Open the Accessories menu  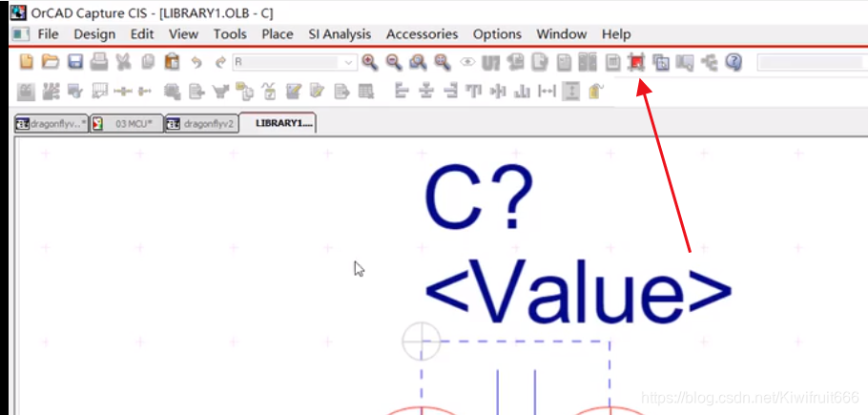pos(422,33)
